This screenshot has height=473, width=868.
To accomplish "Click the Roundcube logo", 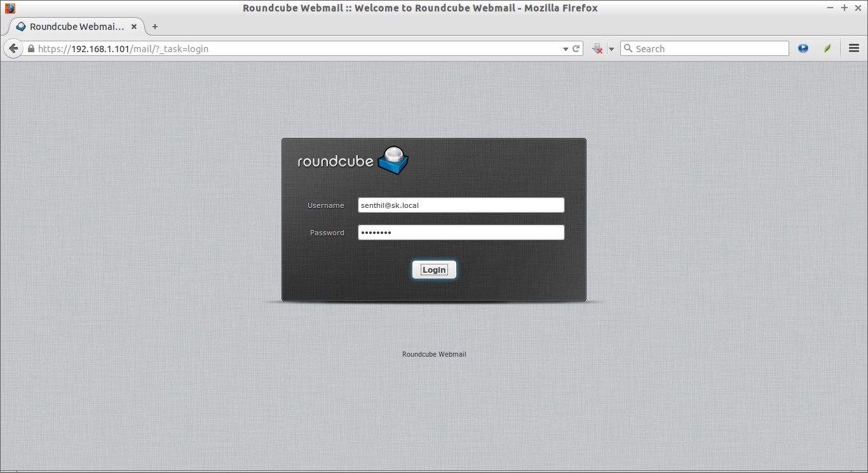I will (353, 161).
